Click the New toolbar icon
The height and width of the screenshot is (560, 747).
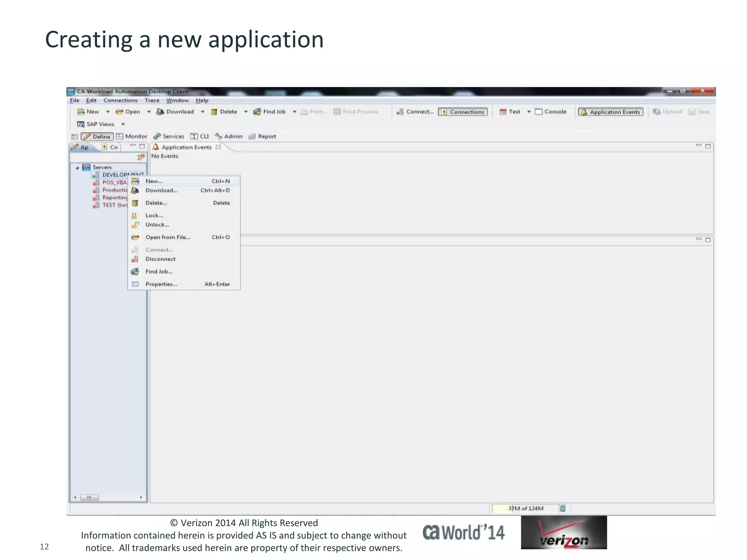coord(81,112)
